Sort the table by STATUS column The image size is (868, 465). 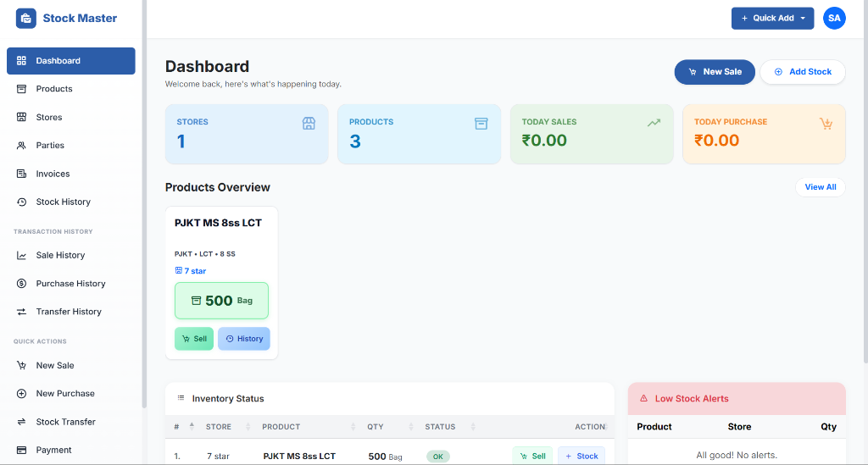click(x=449, y=427)
